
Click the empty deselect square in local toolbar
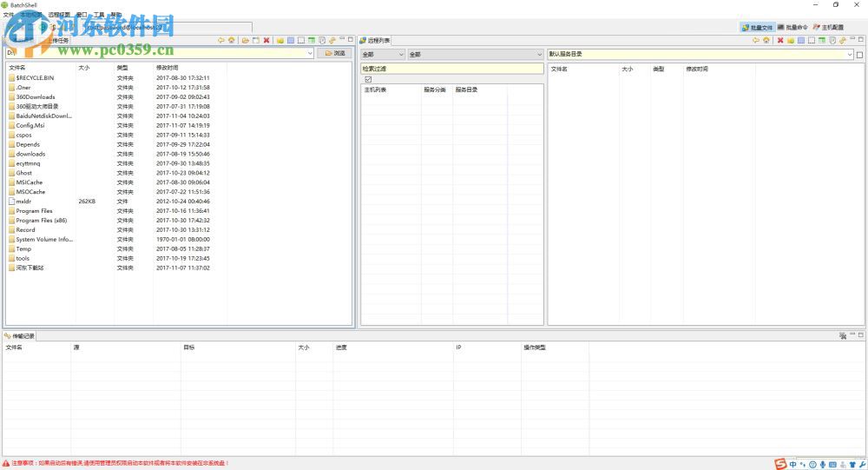click(301, 41)
